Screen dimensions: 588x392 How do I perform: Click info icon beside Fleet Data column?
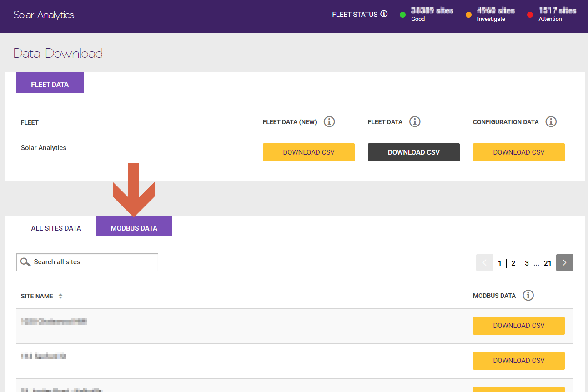pyautogui.click(x=415, y=122)
